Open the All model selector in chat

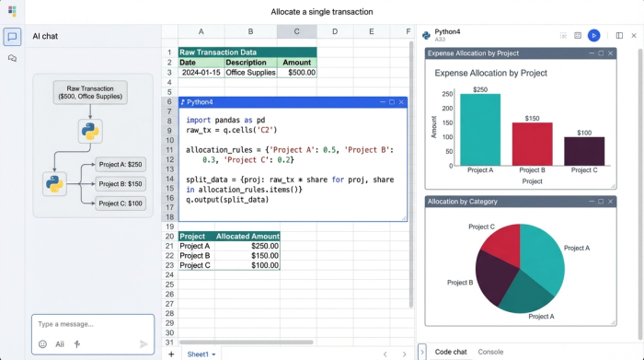coord(60,344)
